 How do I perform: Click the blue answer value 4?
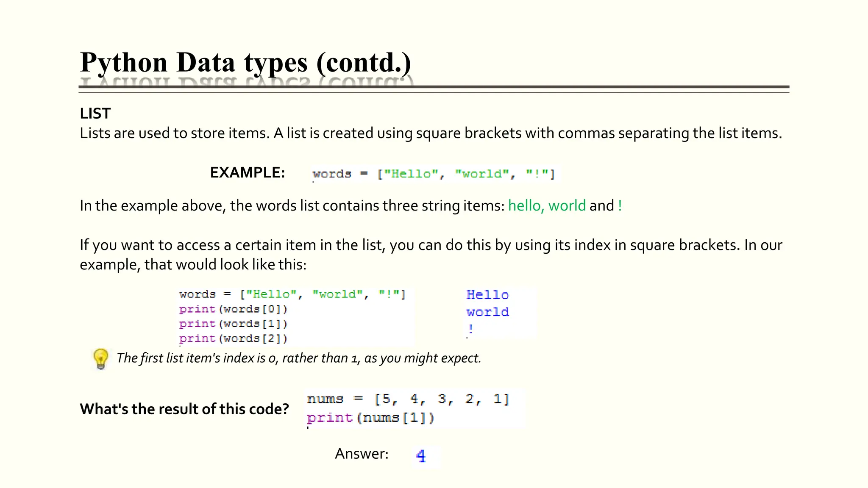[x=421, y=456]
